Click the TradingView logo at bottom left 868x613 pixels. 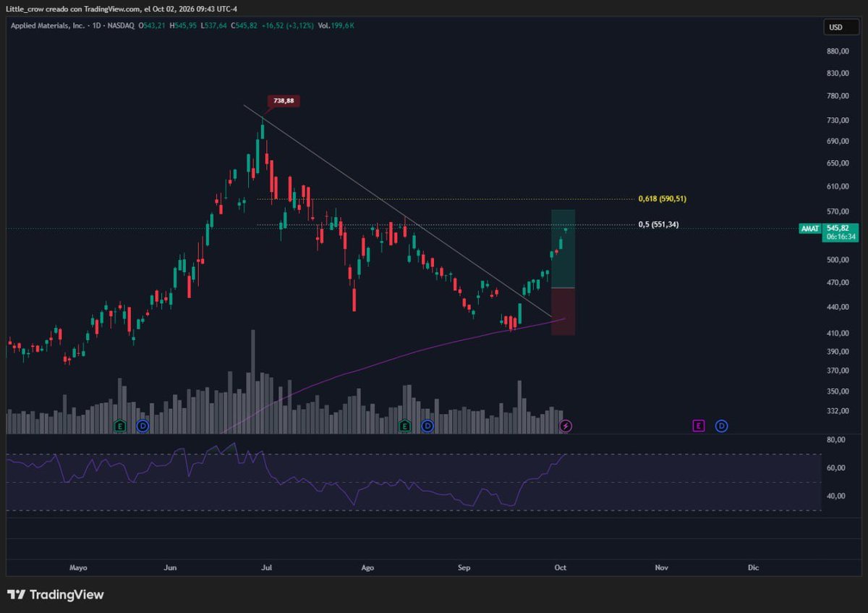click(56, 595)
